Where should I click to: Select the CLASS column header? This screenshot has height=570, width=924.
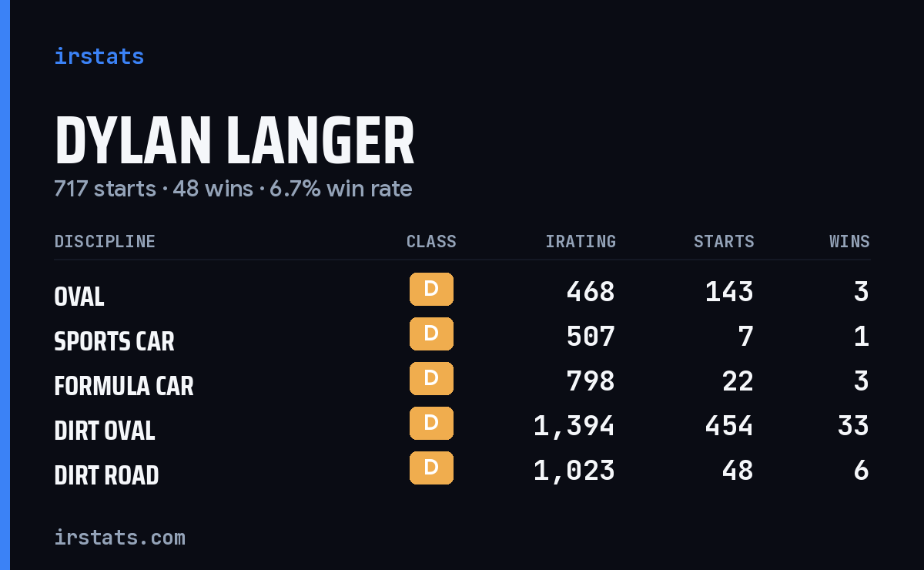tap(431, 241)
